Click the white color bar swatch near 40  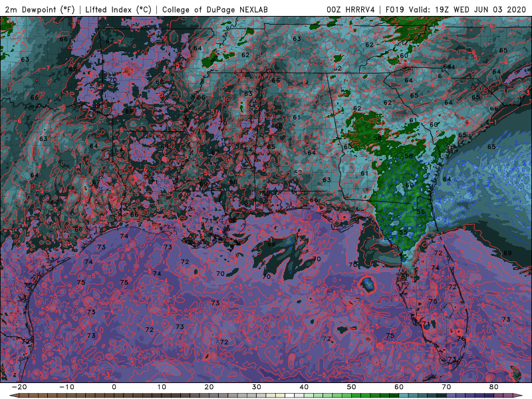pyautogui.click(x=290, y=396)
